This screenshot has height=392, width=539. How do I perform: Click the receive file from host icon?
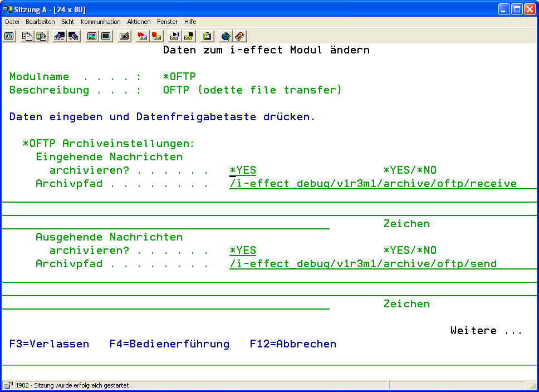pyautogui.click(x=73, y=36)
